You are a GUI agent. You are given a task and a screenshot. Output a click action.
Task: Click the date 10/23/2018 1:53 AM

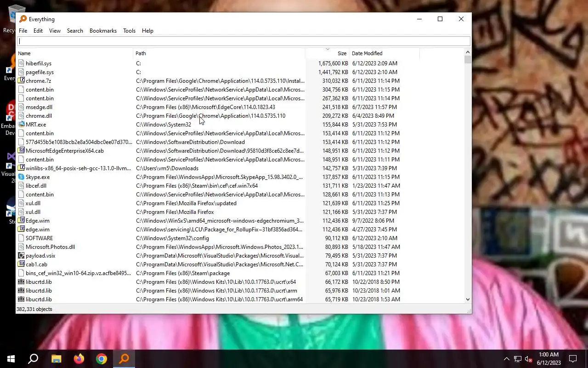376,299
